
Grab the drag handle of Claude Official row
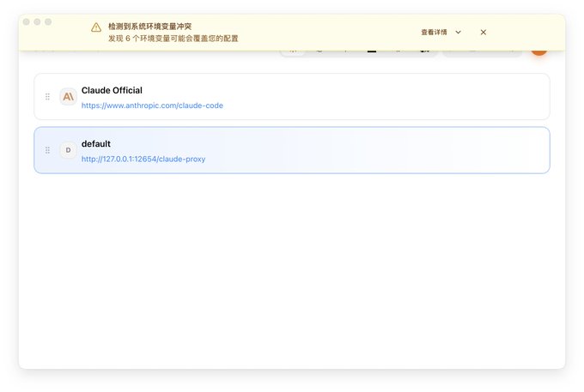[47, 97]
